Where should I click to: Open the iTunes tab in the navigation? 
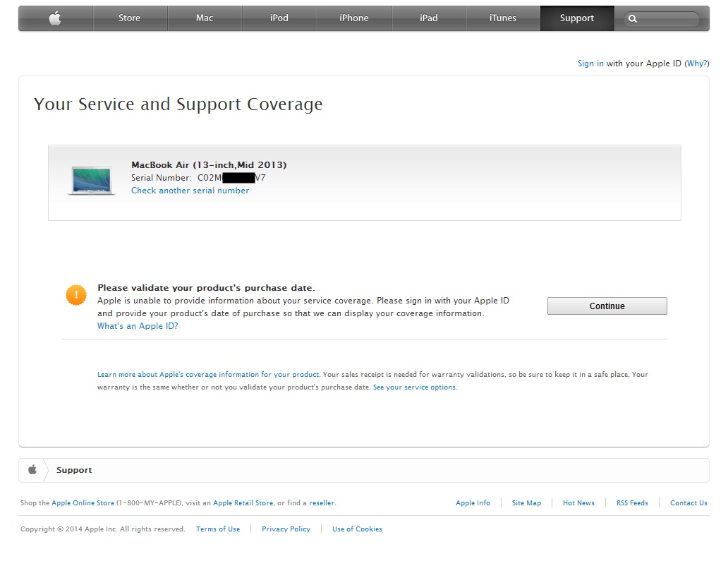(x=503, y=18)
